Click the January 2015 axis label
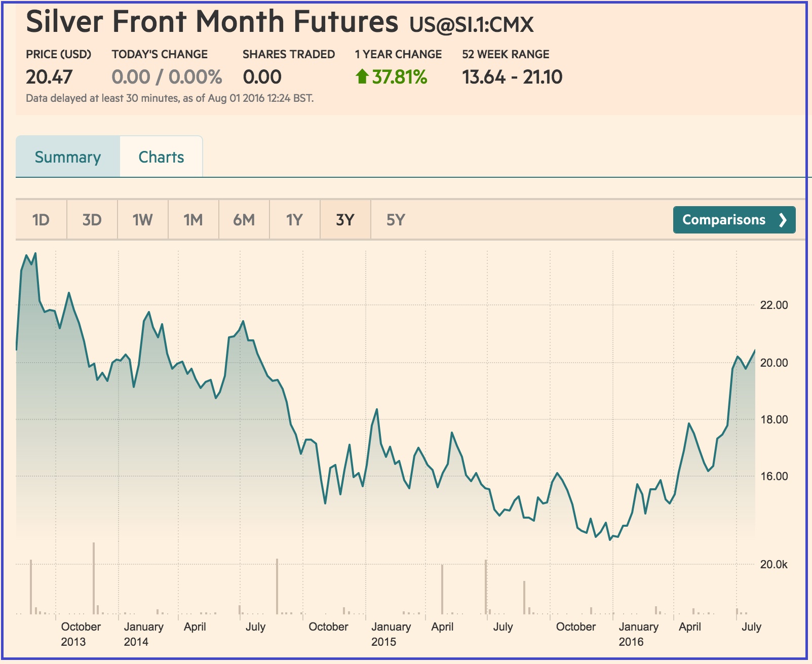Viewport: 812px width, 664px height. click(391, 634)
